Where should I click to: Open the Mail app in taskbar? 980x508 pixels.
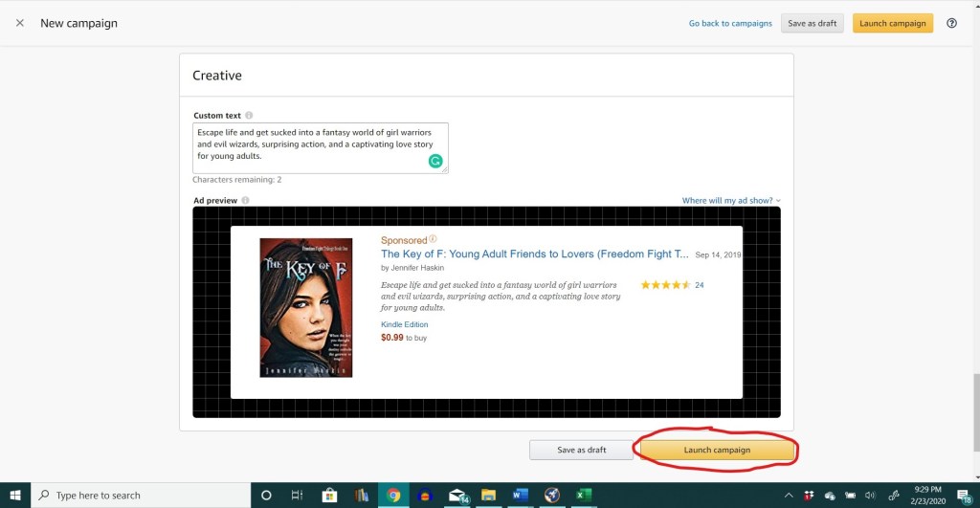point(457,495)
